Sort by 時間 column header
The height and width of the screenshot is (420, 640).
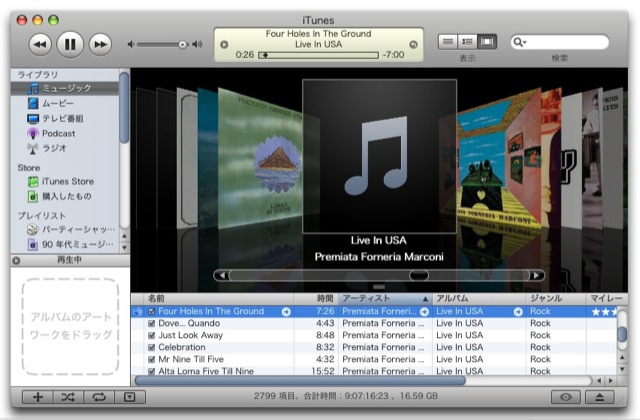coord(316,298)
